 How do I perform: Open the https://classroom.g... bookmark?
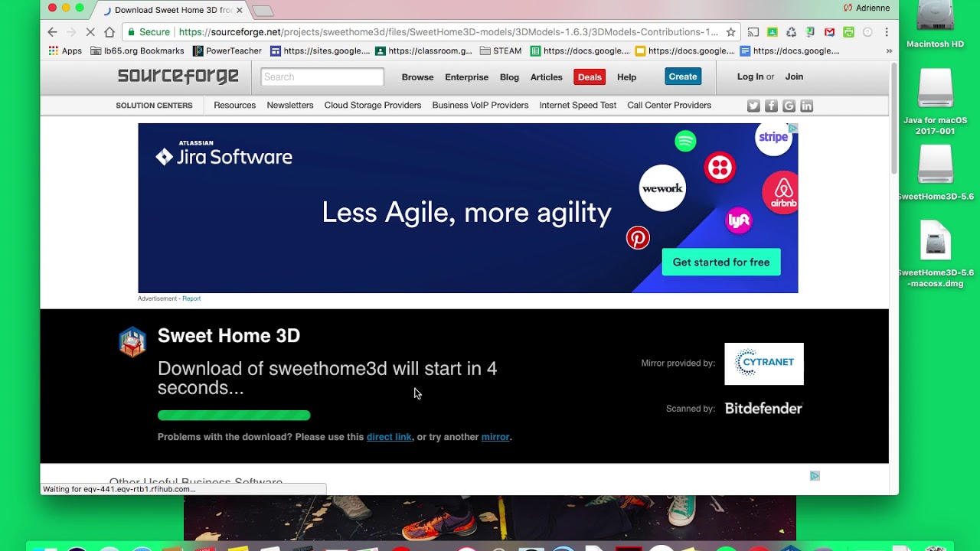[x=423, y=51]
